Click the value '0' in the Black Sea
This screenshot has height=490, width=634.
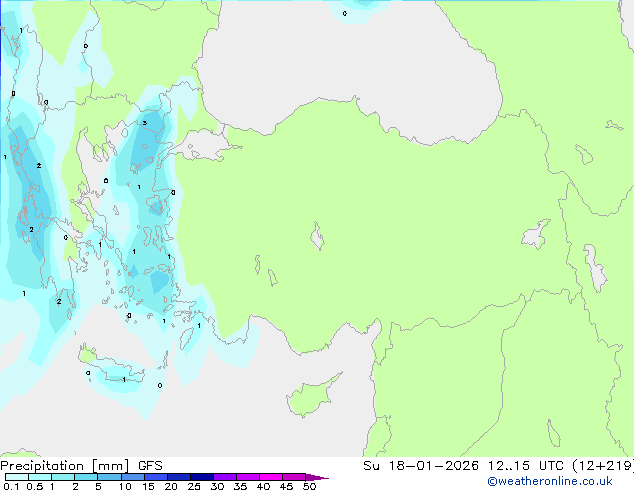coord(344,13)
